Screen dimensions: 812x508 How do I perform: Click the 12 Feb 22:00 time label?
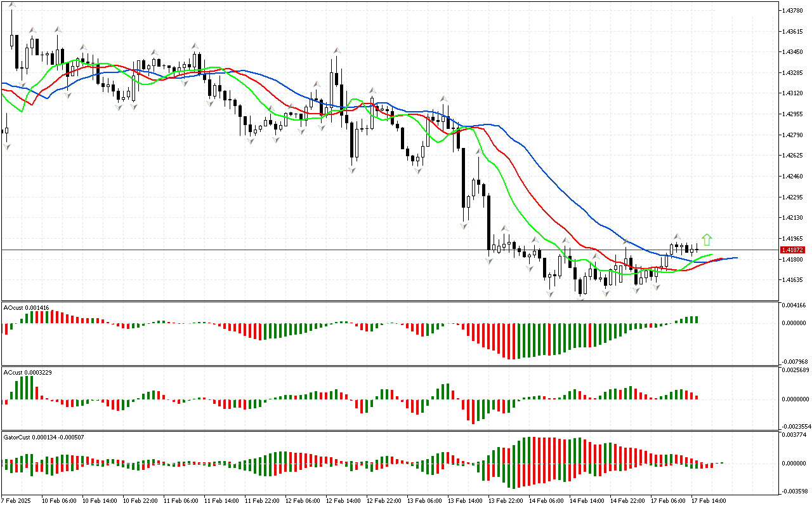click(x=383, y=501)
